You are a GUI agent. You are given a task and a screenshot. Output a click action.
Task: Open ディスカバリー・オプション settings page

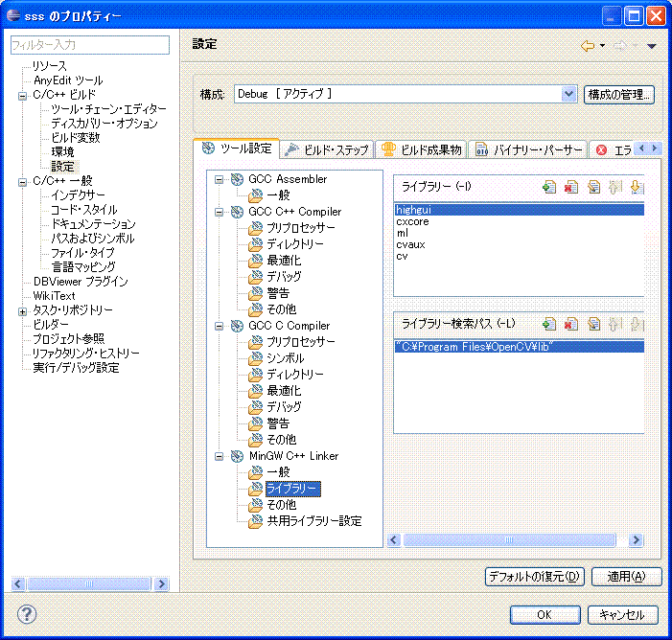point(104,124)
